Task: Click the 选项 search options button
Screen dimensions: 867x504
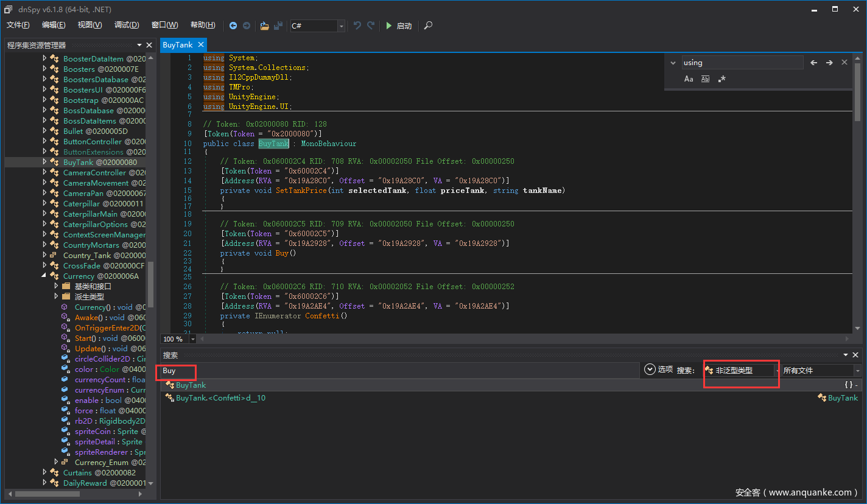Action: 659,369
